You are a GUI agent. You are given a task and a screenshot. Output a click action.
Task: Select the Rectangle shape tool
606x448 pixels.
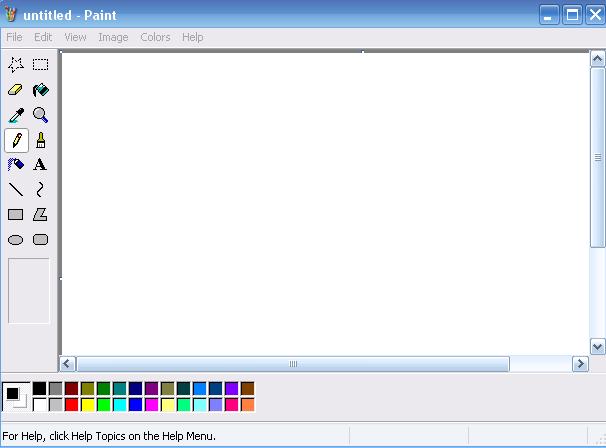click(x=16, y=215)
